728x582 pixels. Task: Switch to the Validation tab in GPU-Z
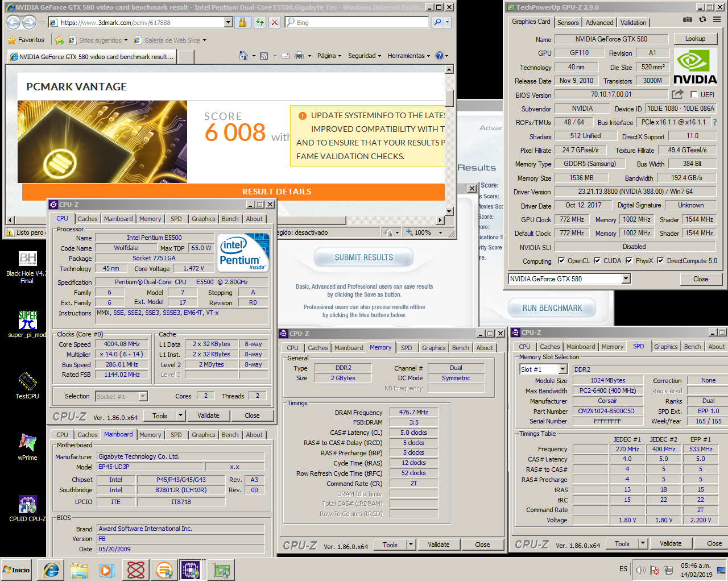tap(633, 23)
